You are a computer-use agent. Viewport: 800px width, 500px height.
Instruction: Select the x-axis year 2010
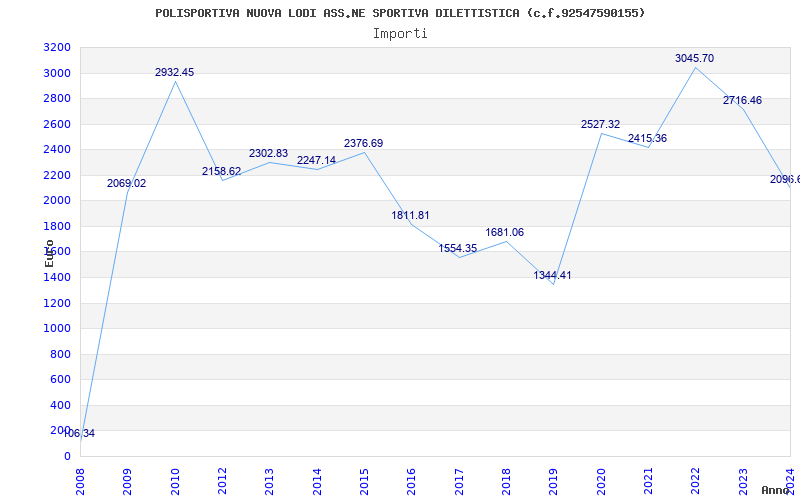(x=174, y=481)
